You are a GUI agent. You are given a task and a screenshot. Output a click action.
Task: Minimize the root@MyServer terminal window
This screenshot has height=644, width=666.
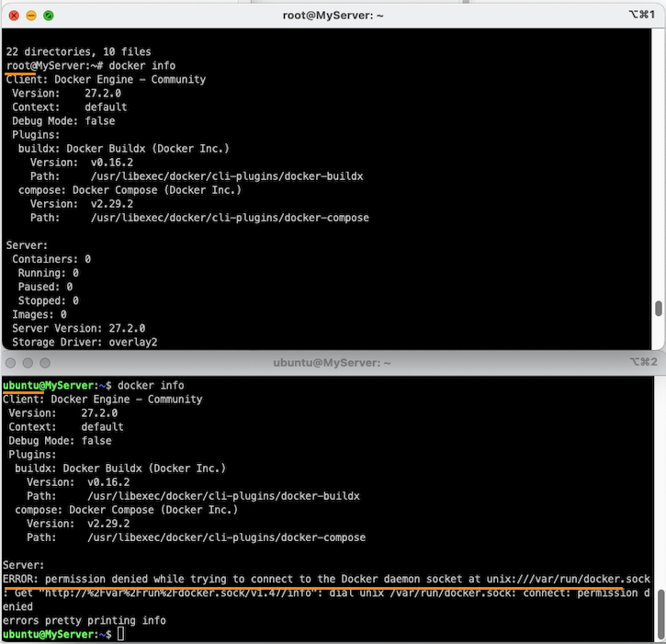[31, 16]
